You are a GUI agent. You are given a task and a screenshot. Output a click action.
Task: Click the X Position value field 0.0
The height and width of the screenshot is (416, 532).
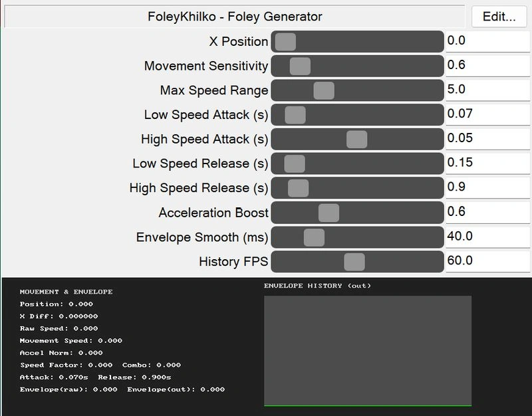click(x=487, y=41)
